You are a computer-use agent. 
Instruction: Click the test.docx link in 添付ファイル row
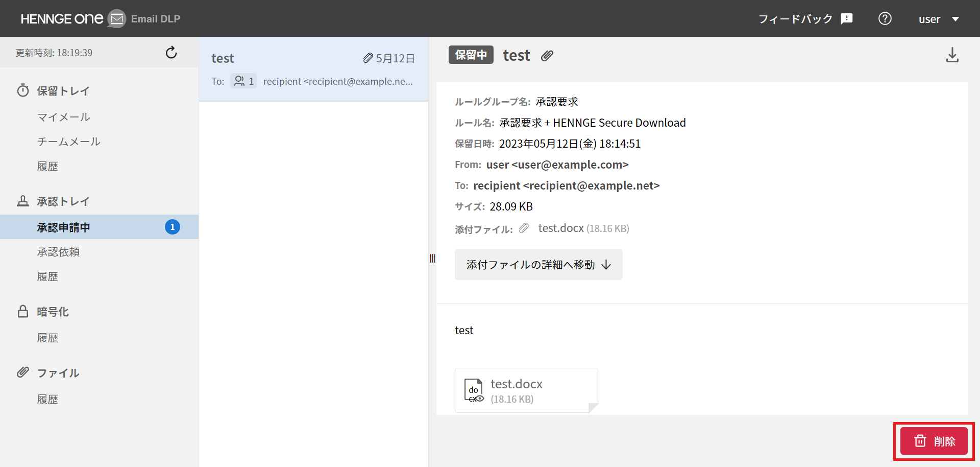pos(561,228)
